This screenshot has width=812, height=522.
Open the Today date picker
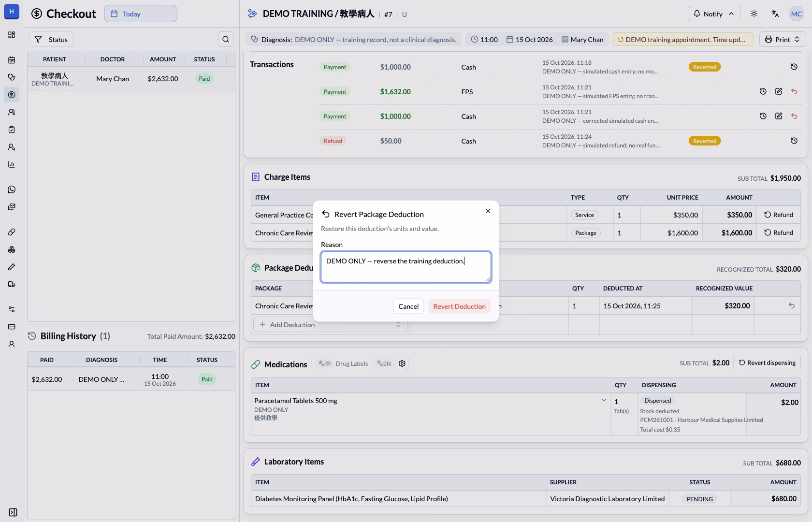(141, 14)
